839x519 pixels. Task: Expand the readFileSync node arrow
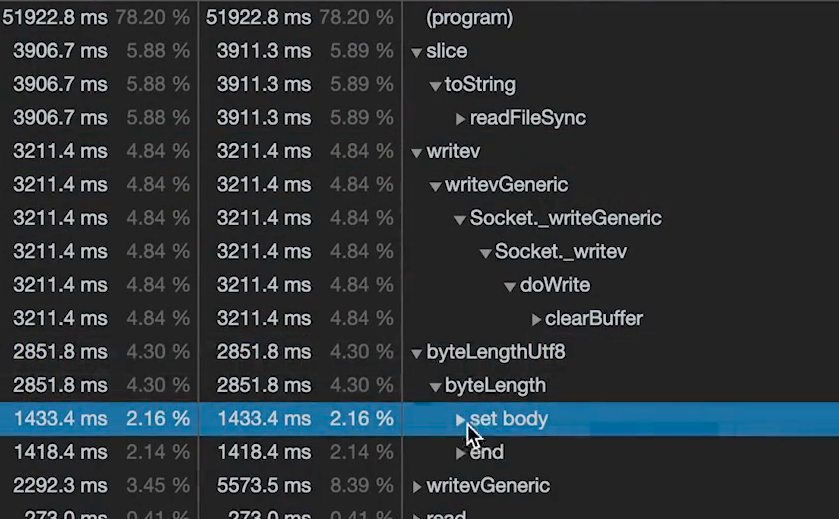pos(460,119)
